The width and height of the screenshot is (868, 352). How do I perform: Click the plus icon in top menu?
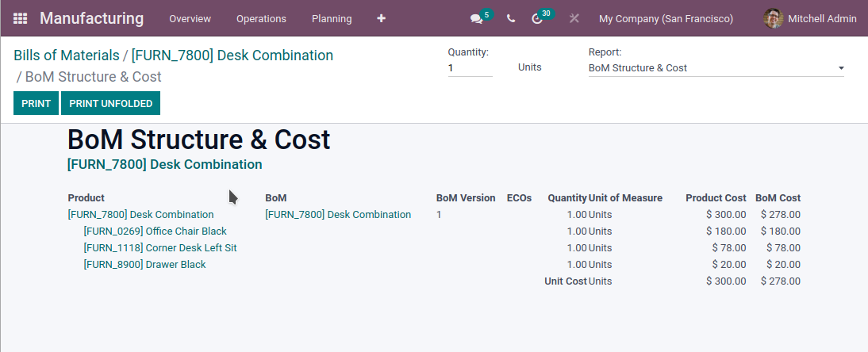coord(381,18)
